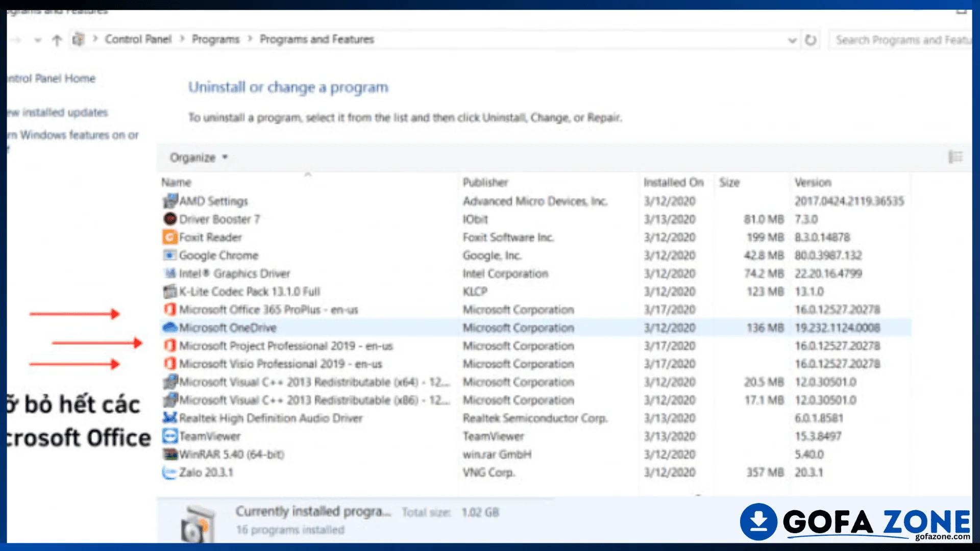The image size is (980, 551).
Task: Select the Driver Booster 7 row name
Action: click(x=219, y=219)
